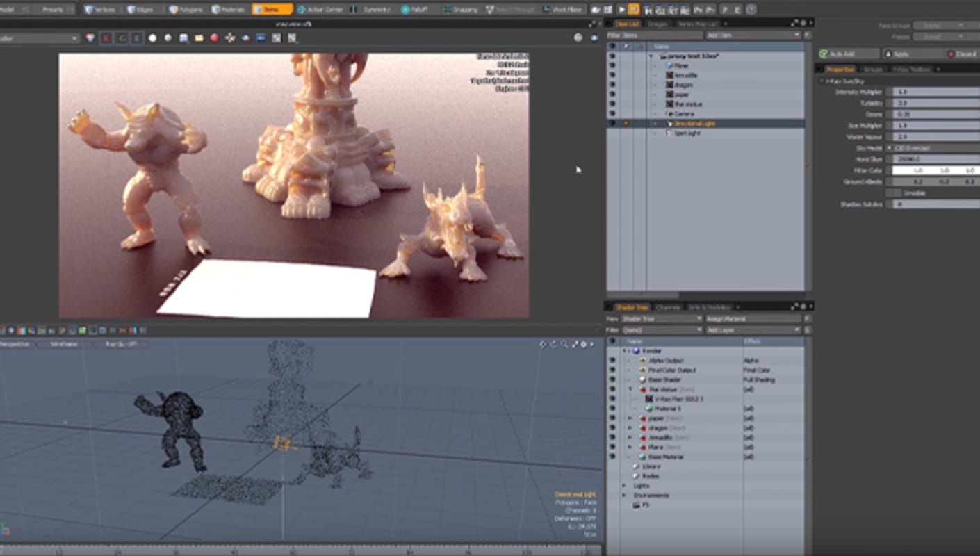Click the play icon in top toolbar

pyautogui.click(x=621, y=10)
